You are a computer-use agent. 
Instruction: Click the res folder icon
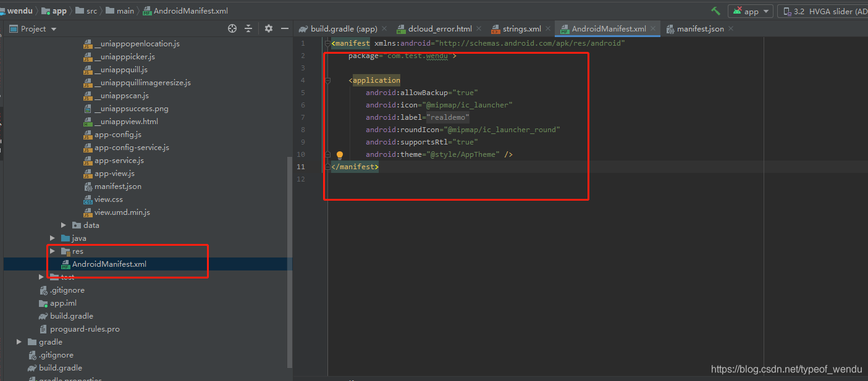click(65, 251)
